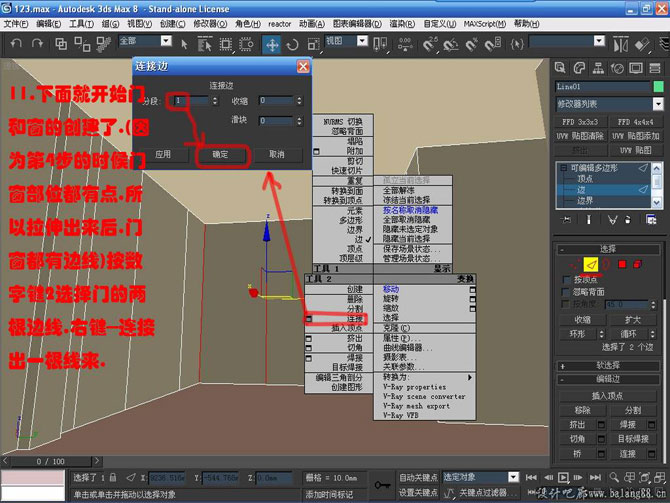Viewport: 670px width, 503px height.
Task: Click the Undo arrow in main toolbar
Action: [16, 44]
